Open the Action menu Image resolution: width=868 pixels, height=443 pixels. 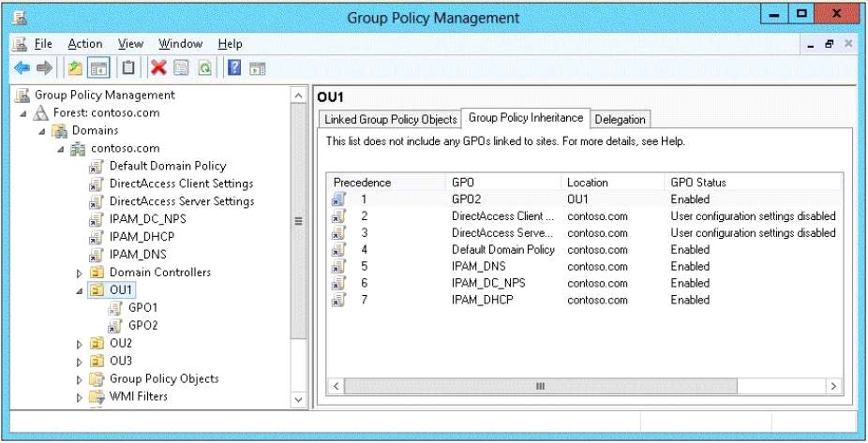(84, 44)
